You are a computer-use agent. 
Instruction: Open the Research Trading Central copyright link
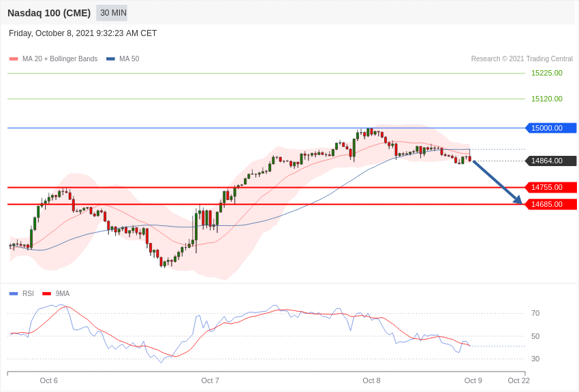[522, 59]
